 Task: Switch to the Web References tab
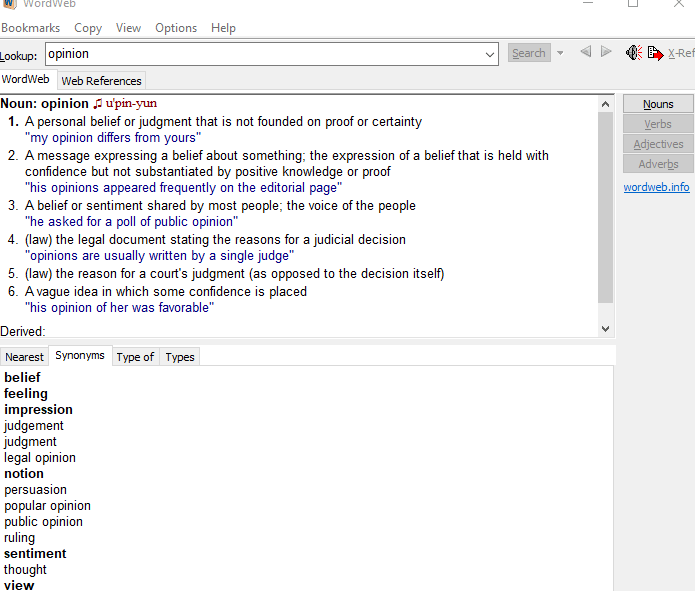click(101, 81)
